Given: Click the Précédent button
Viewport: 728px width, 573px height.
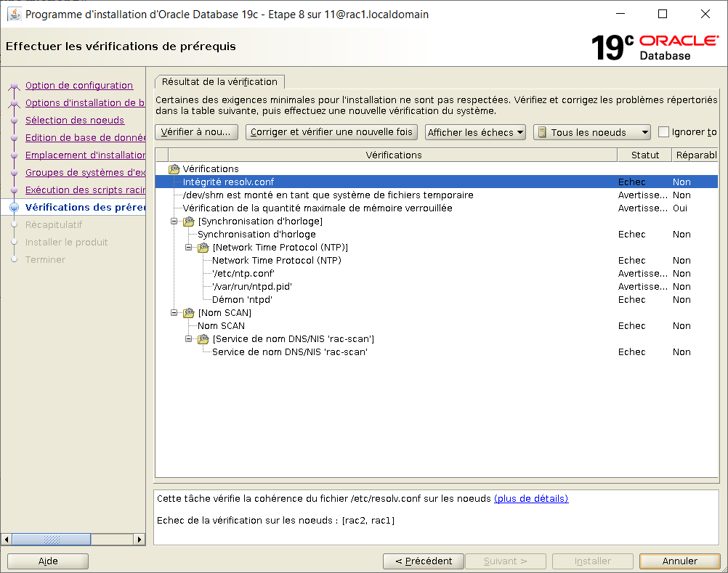Looking at the screenshot, I should tap(424, 561).
